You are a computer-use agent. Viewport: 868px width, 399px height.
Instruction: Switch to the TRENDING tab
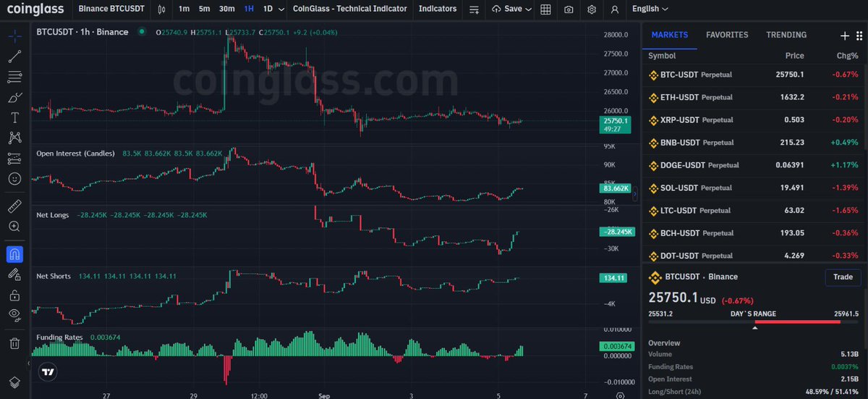[x=786, y=35]
